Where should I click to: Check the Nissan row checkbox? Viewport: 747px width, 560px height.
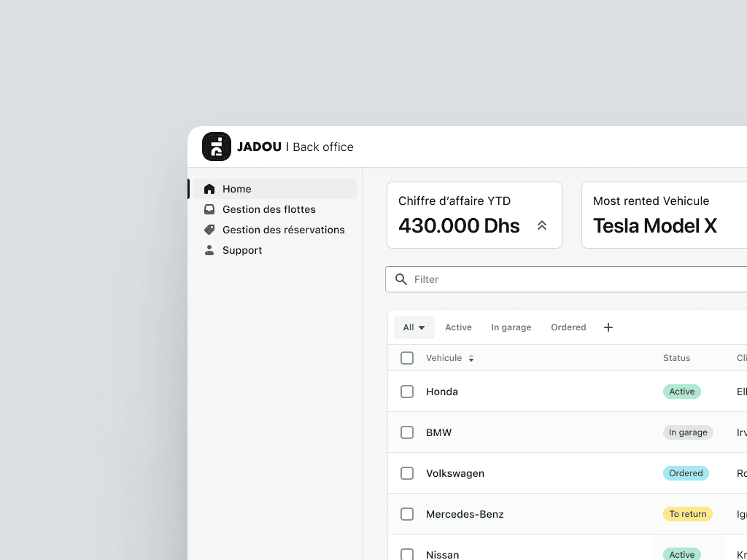point(407,555)
